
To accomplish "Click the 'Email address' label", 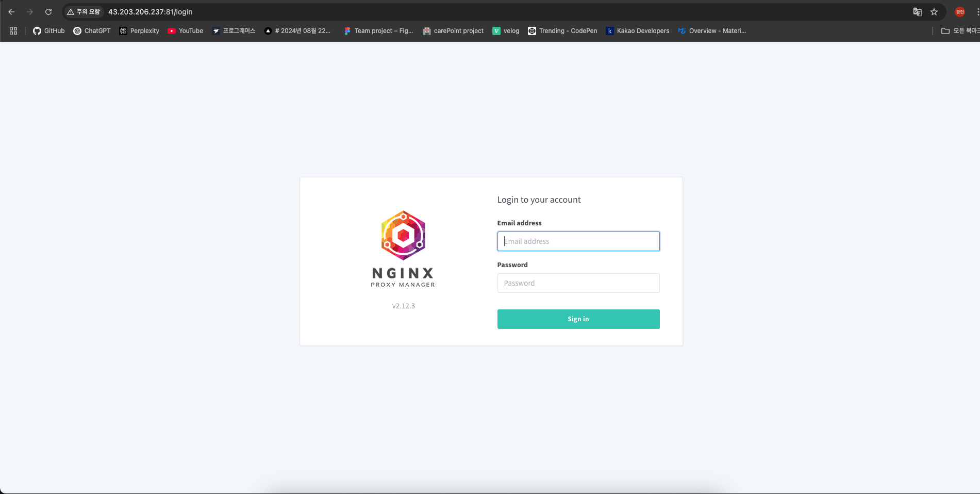I will 519,223.
